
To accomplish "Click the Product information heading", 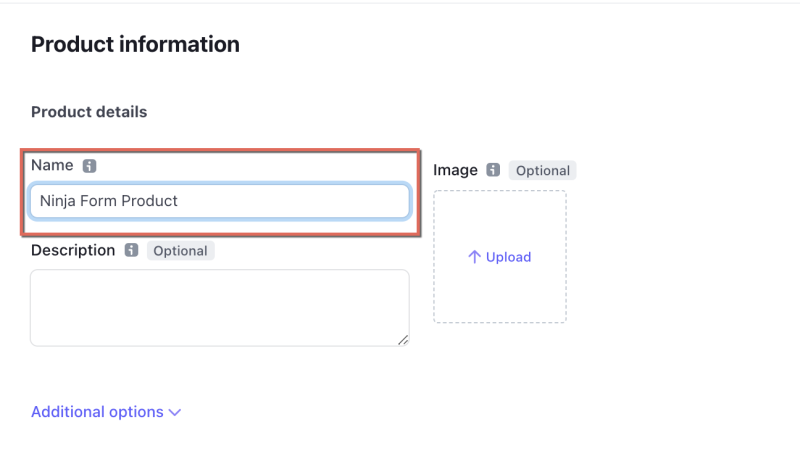I will [135, 44].
